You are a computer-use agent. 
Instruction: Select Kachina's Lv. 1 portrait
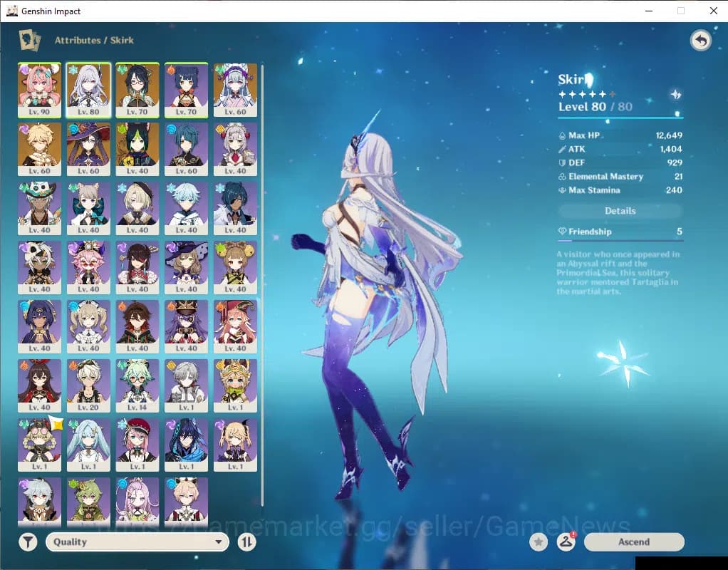tap(235, 385)
